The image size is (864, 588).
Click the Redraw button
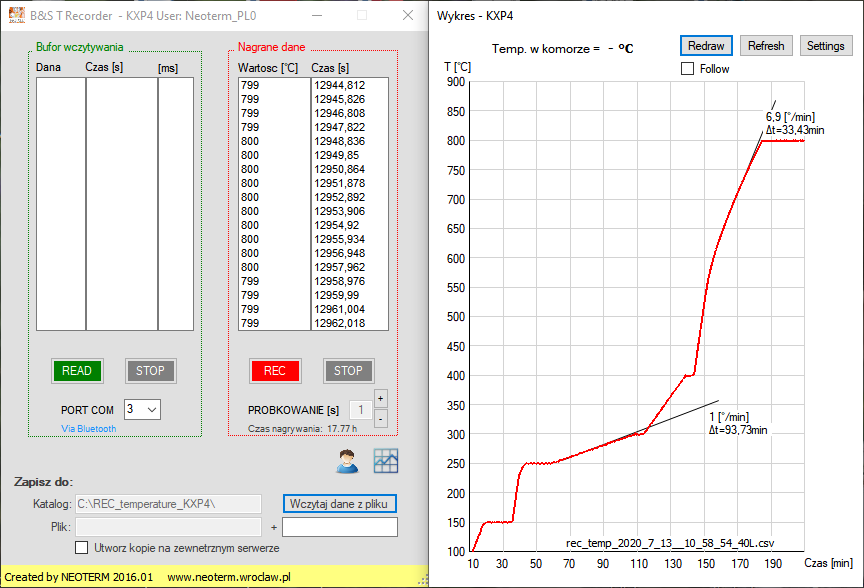pyautogui.click(x=706, y=46)
